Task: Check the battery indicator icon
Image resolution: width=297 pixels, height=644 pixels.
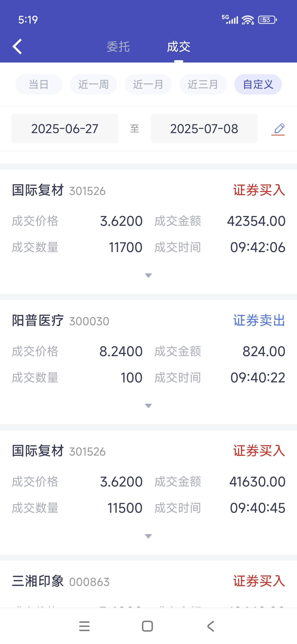Action: [268, 20]
